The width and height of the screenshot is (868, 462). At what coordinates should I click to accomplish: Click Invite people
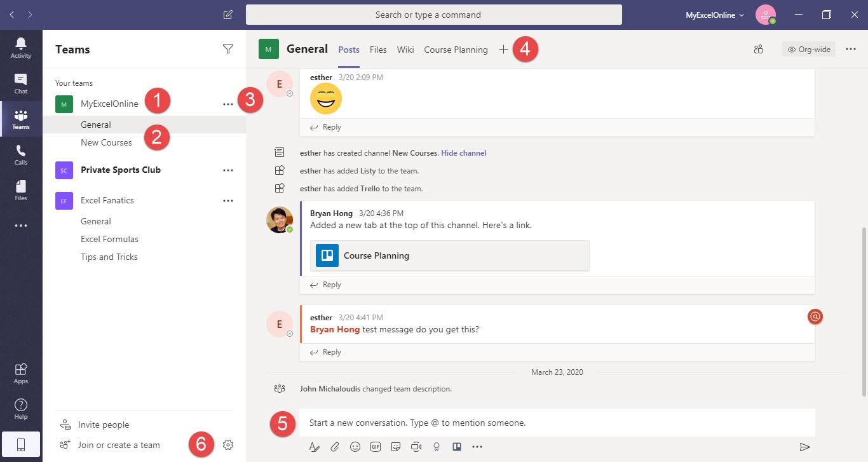click(x=95, y=425)
